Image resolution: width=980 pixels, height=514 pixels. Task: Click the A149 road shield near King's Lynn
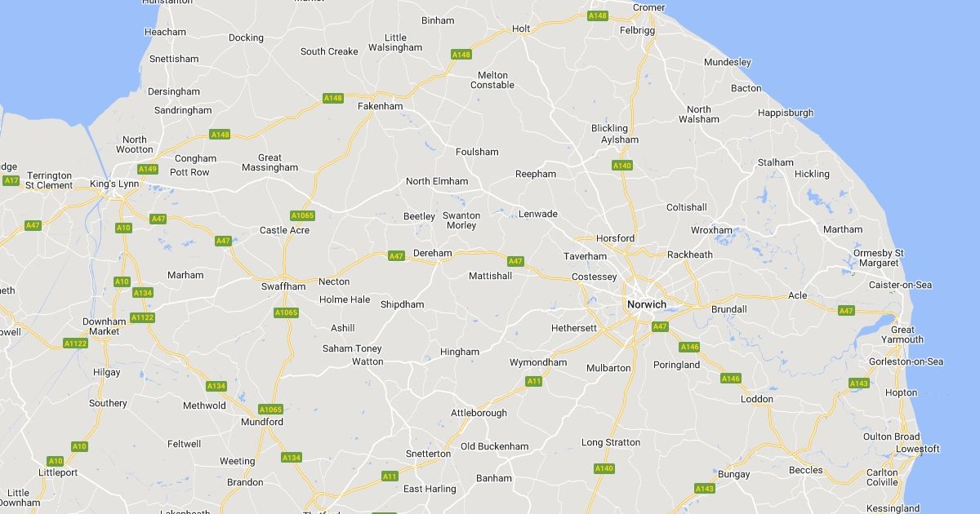click(148, 169)
